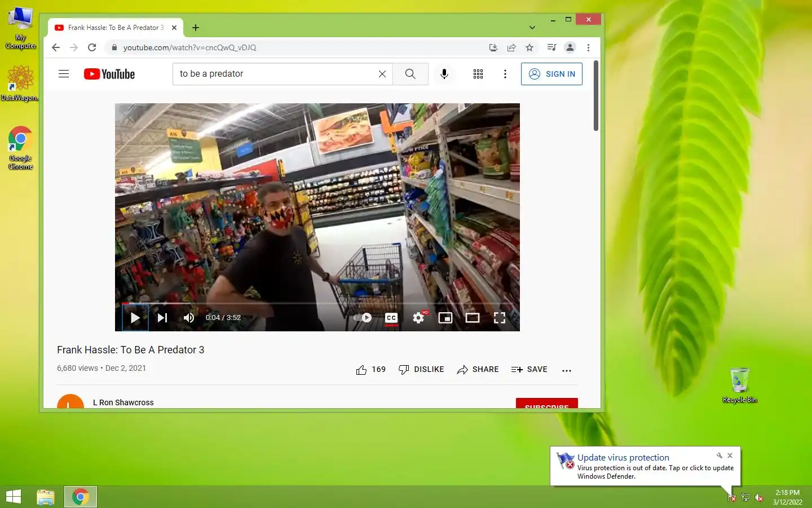812x508 pixels.
Task: Clear the search box text
Action: coord(382,74)
